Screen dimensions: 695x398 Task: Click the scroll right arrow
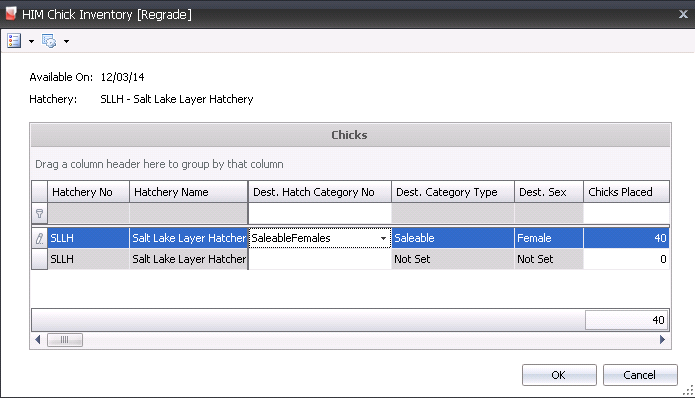[662, 340]
